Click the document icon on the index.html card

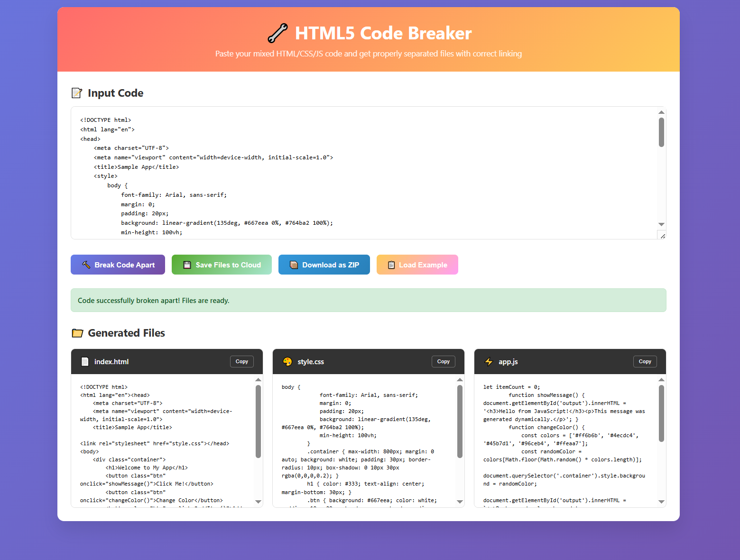(x=85, y=361)
